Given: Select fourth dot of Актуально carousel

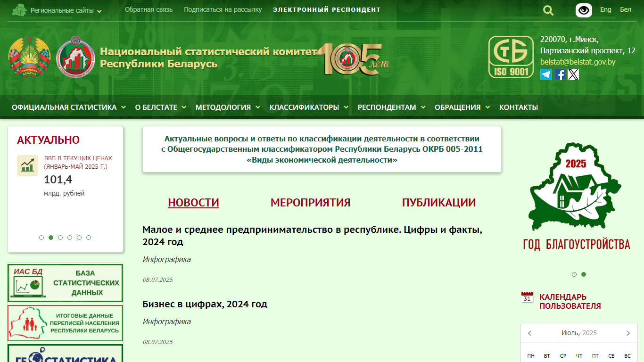Looking at the screenshot, I should click(70, 238).
